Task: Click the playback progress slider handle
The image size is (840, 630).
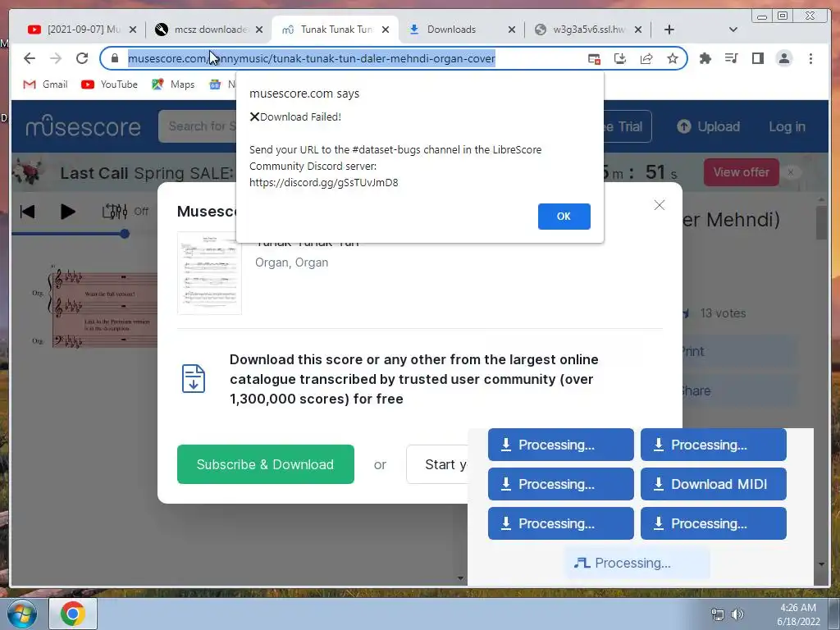Action: click(125, 234)
